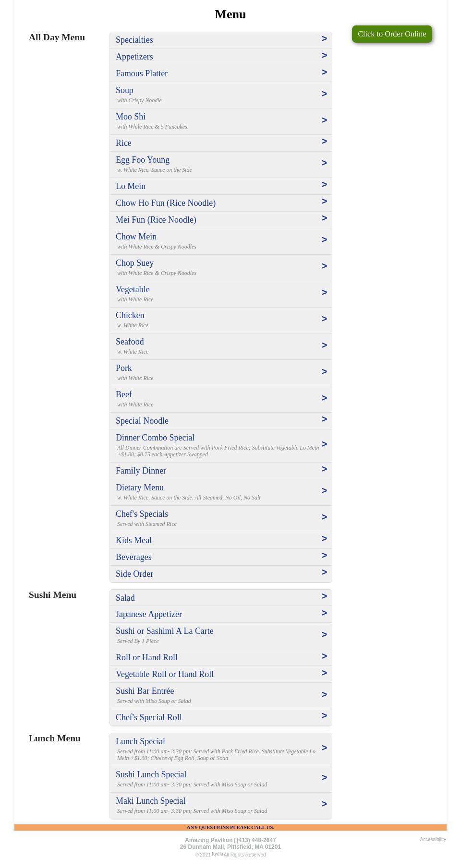Expand the Specialties section arrow
The width and height of the screenshot is (461, 868).
(x=324, y=39)
